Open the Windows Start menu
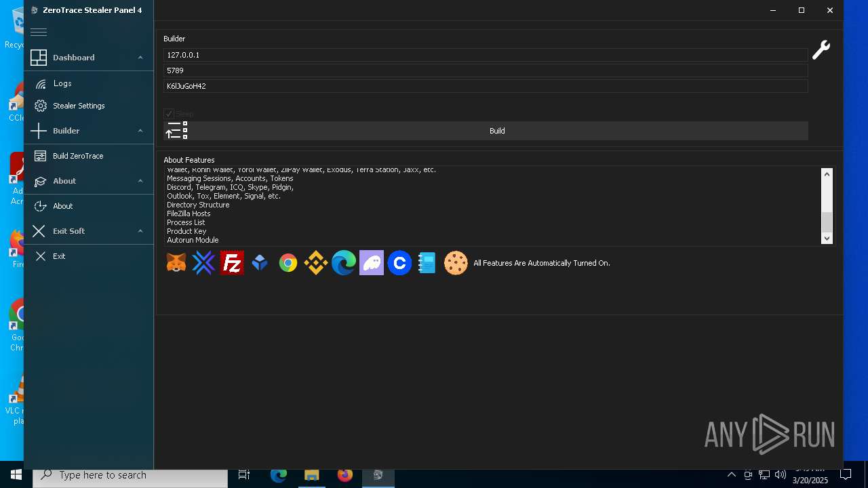The width and height of the screenshot is (868, 488). (x=16, y=475)
